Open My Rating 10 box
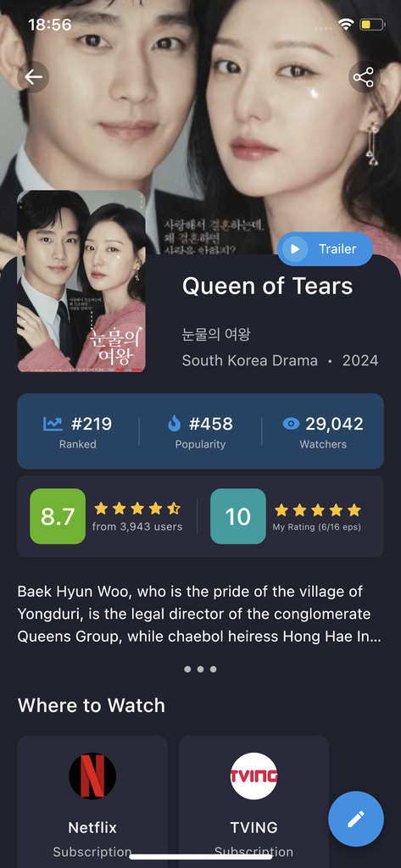The width and height of the screenshot is (401, 868). coord(238,516)
